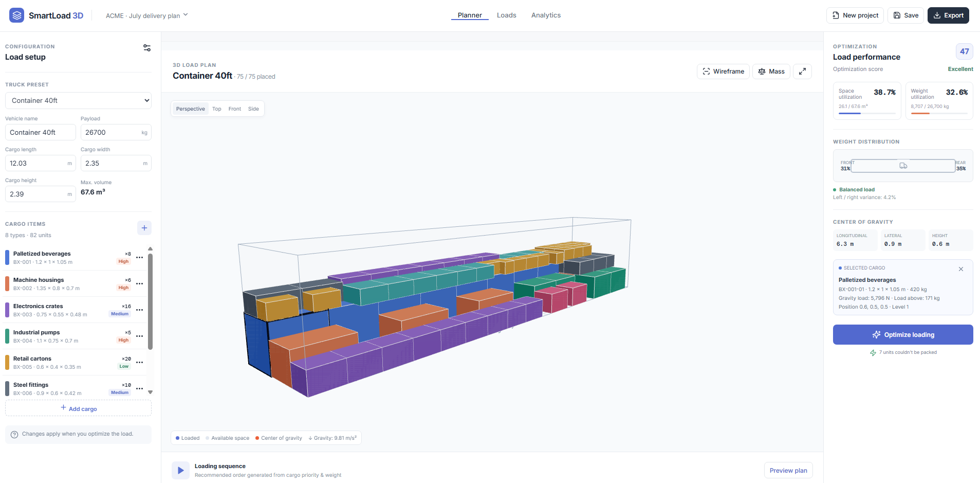Open options menu for Palletized beverages
Screen dimensions: 980x483
[x=140, y=258]
